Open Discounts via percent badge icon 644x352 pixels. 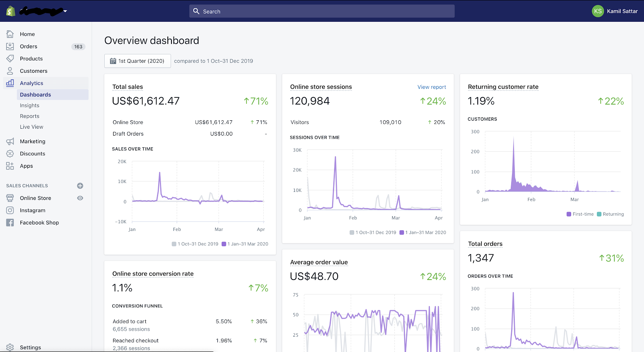[10, 154]
